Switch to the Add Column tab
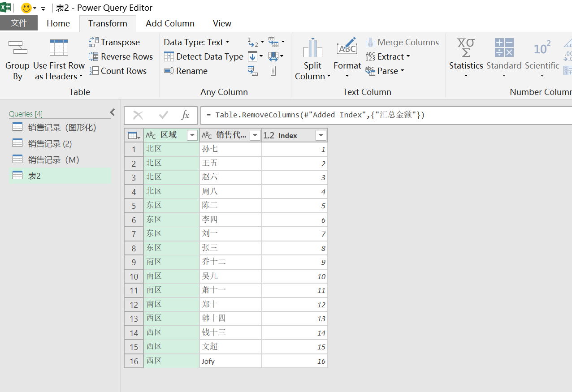 coord(170,23)
